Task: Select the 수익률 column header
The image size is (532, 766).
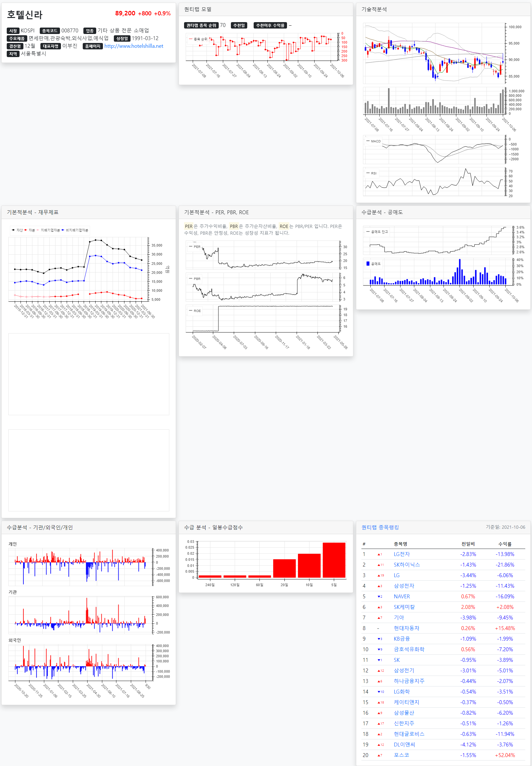Action: click(505, 544)
